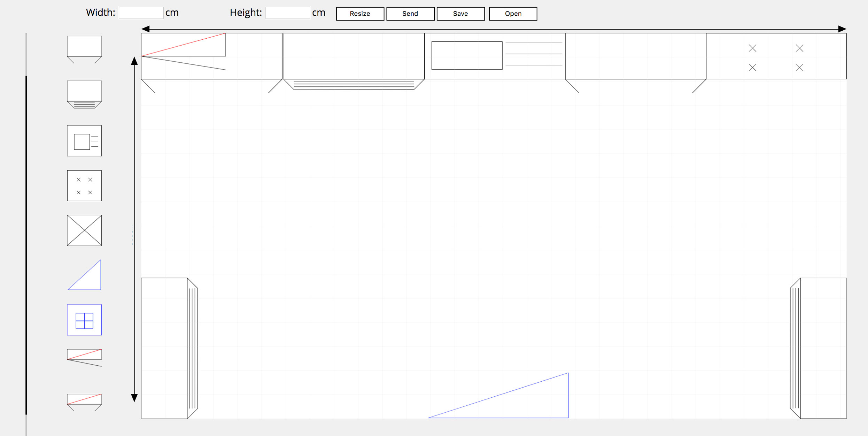
Task: Pick the four-burner hob palette icon
Action: (84, 186)
